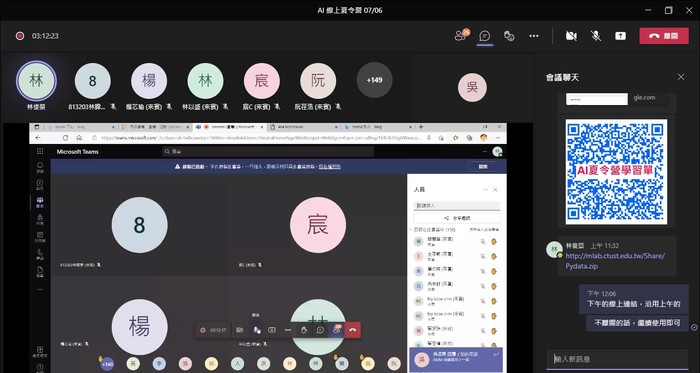The image size is (700, 373).
Task: Click share screen icon in shared meeting toolbar
Action: click(x=271, y=330)
